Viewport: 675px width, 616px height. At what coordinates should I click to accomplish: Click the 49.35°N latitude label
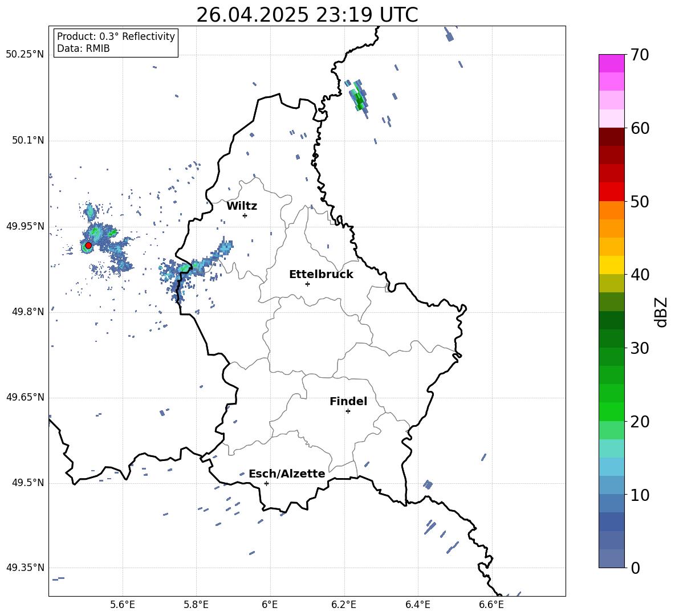pos(25,568)
